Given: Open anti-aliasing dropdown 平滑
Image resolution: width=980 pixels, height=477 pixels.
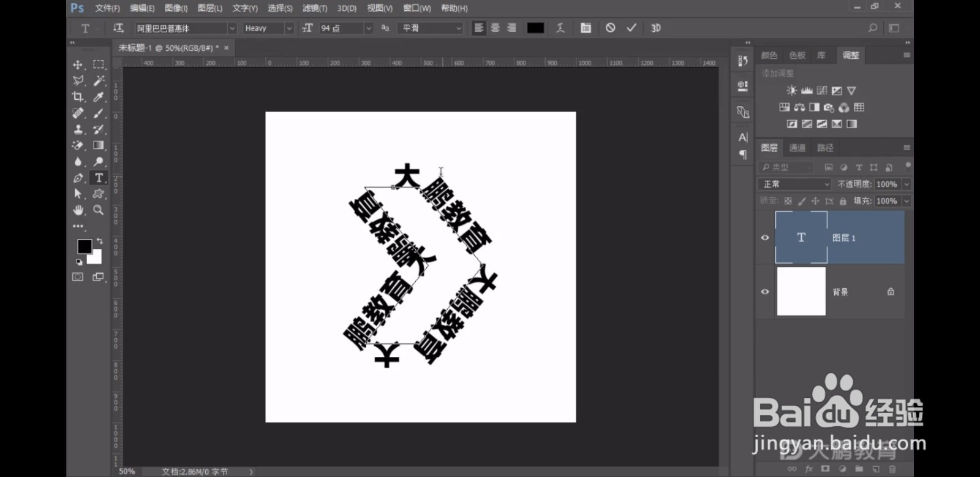Looking at the screenshot, I should [x=430, y=28].
